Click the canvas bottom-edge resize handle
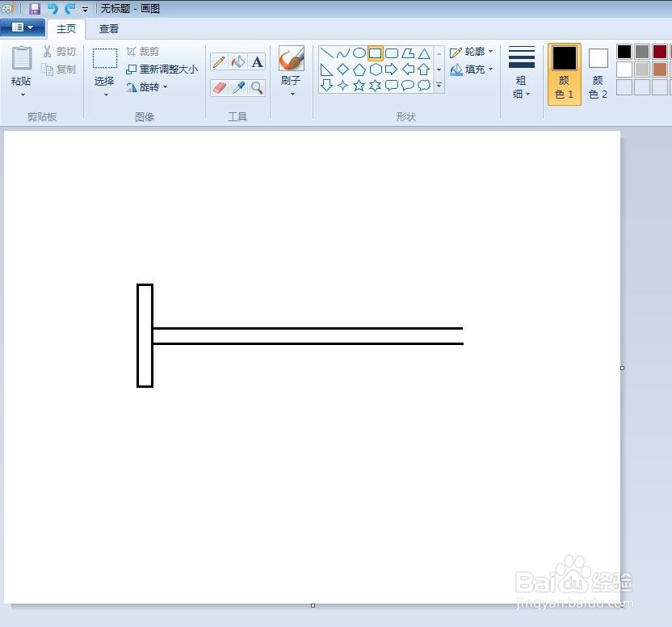The height and width of the screenshot is (627, 672). pos(313,605)
